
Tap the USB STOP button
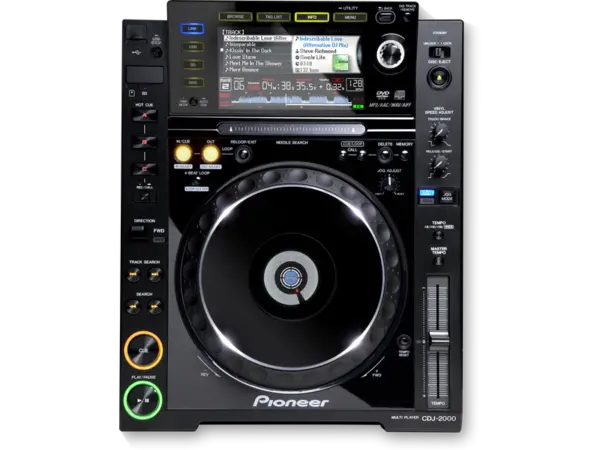[156, 52]
